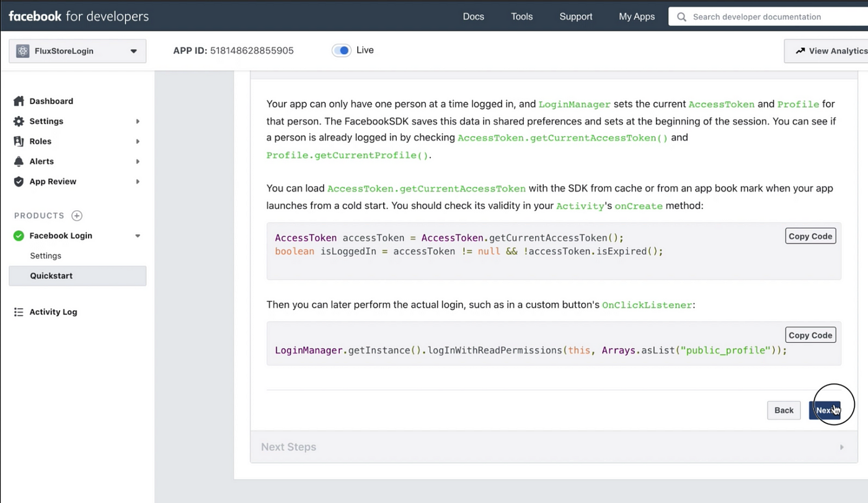Open the Activity Log page

[53, 312]
